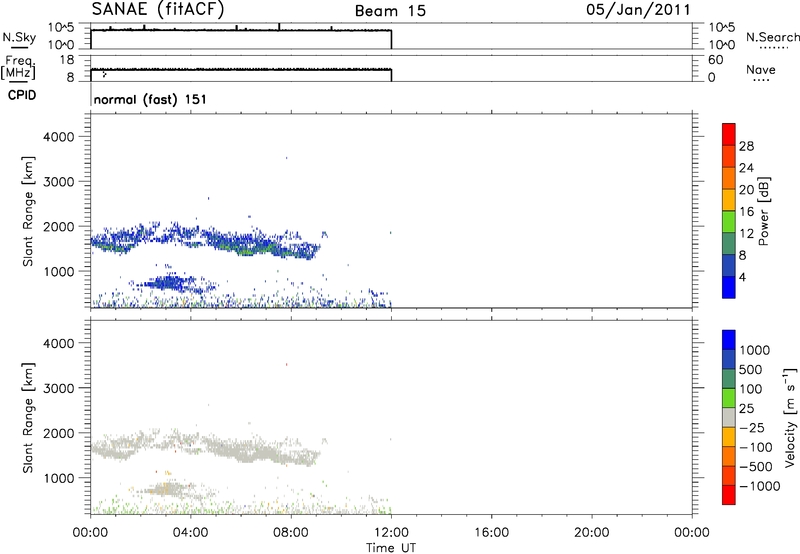Select the 16:00 time tick label
Image resolution: width=800 pixels, height=554 pixels.
pos(491,533)
